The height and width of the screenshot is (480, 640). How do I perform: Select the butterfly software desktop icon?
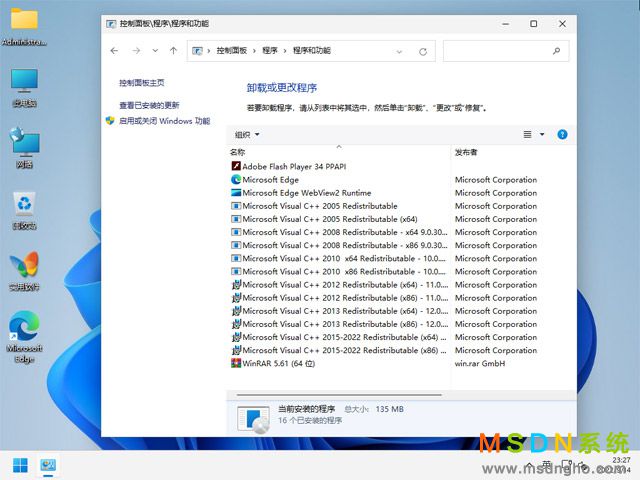point(24,271)
